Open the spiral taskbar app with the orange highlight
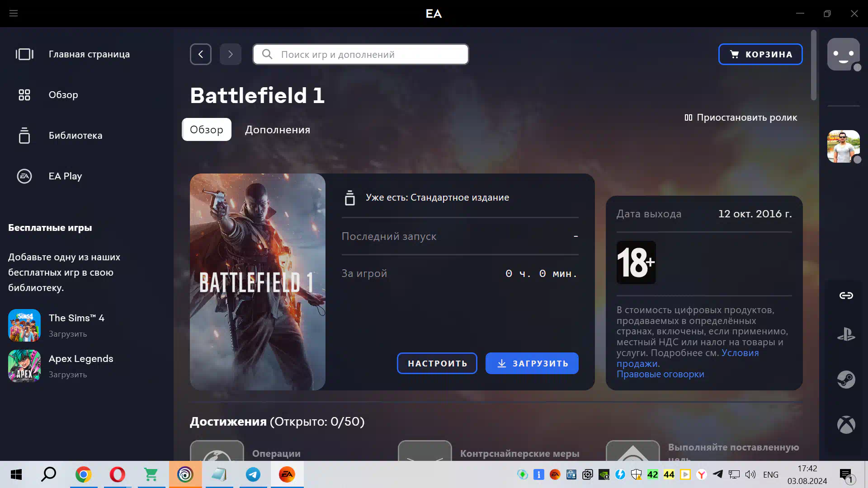Screen dimensions: 868x488 pyautogui.click(x=185, y=474)
